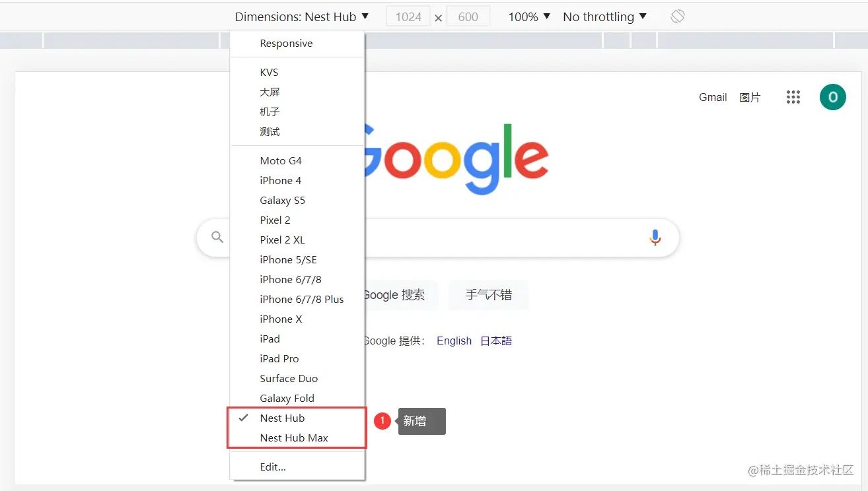Choose iPhone 4 device
The width and height of the screenshot is (868, 491).
pos(297,181)
